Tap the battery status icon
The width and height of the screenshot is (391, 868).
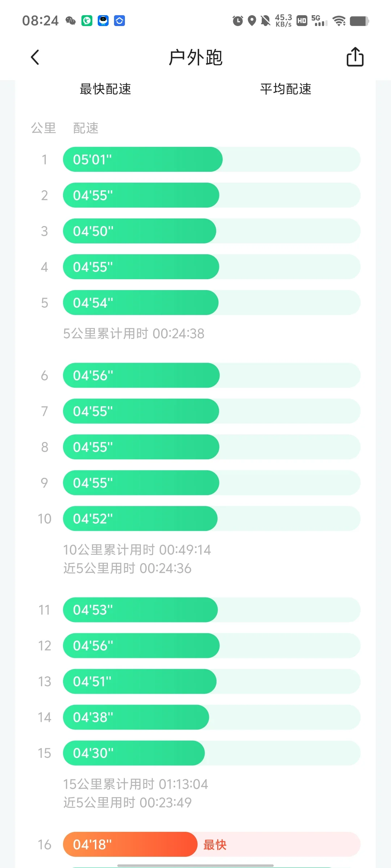click(x=360, y=21)
